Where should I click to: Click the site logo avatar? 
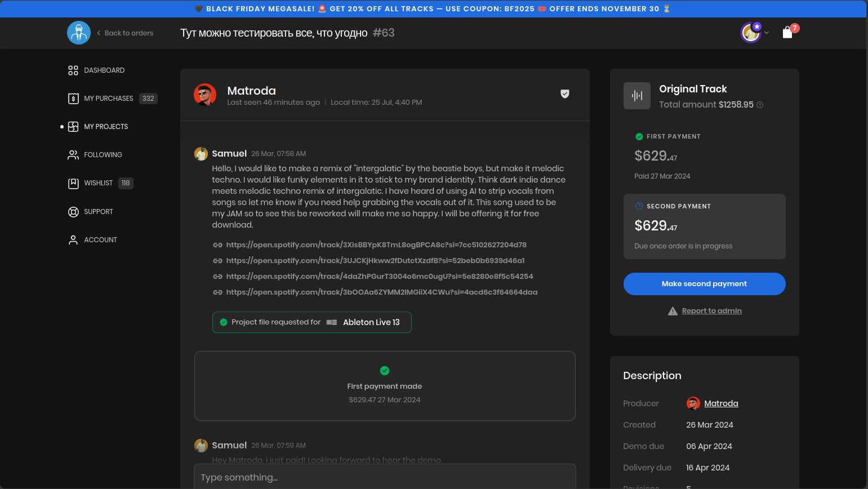79,33
